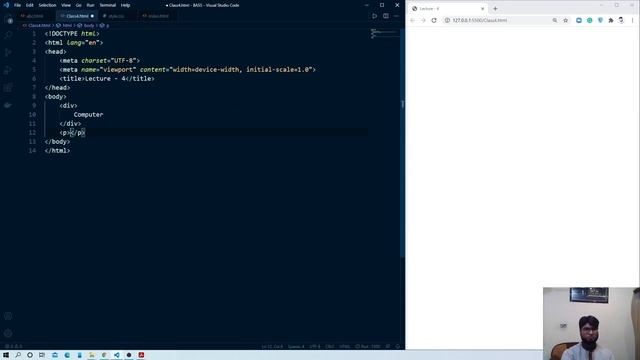Click the p breadcrumb segment
This screenshot has height=360, width=640.
pyautogui.click(x=108, y=25)
